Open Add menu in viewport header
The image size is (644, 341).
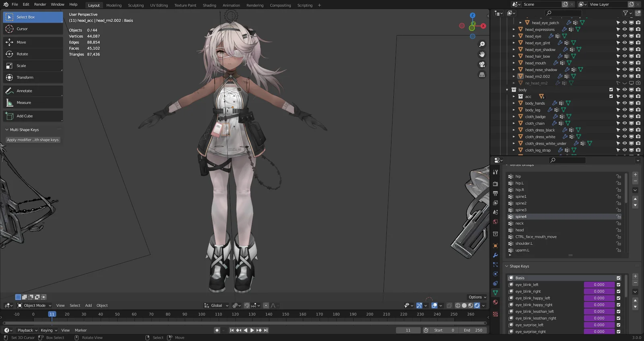coord(88,306)
